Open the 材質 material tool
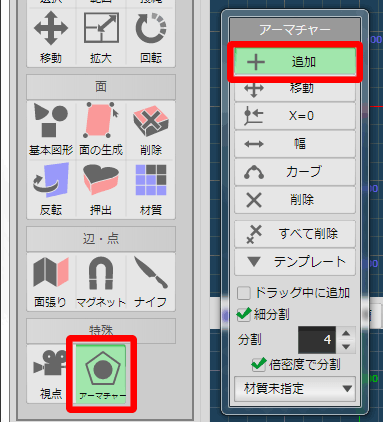Screen dimensions: 383x422 click(151, 190)
